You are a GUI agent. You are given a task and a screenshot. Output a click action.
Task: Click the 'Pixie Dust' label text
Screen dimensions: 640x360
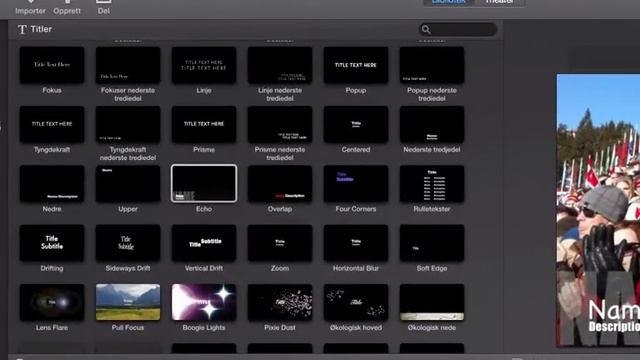click(x=280, y=328)
